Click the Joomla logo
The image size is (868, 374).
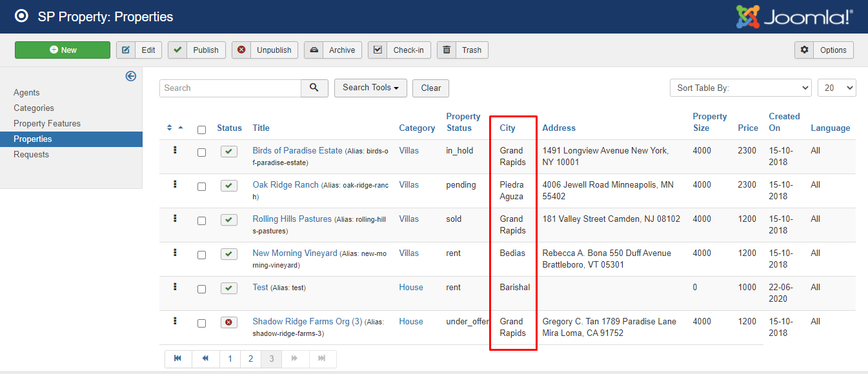794,17
